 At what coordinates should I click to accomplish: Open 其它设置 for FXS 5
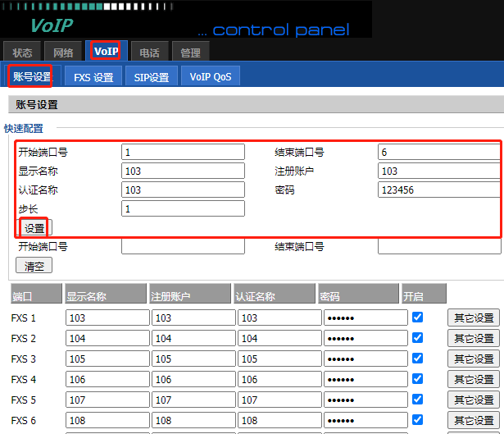tap(474, 400)
